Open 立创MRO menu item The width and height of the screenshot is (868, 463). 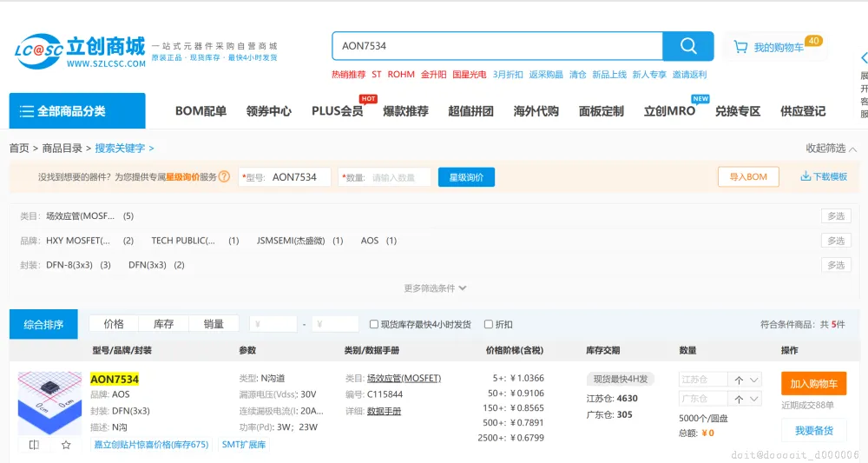(669, 111)
